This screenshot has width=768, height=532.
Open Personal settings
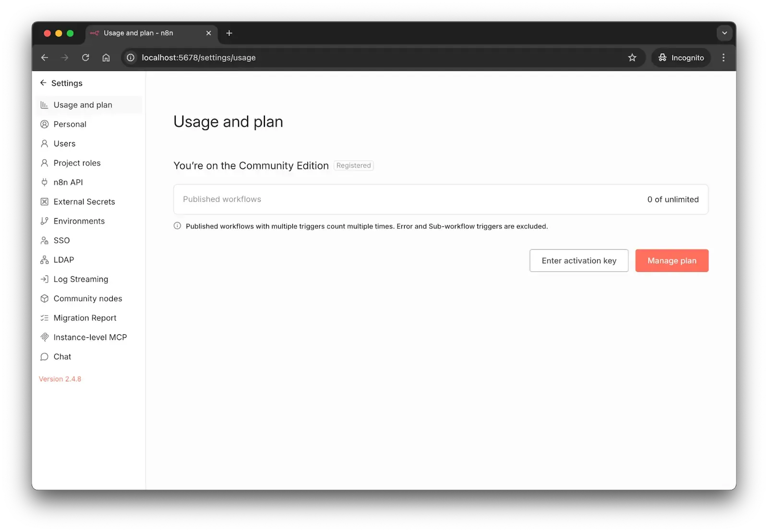(70, 124)
